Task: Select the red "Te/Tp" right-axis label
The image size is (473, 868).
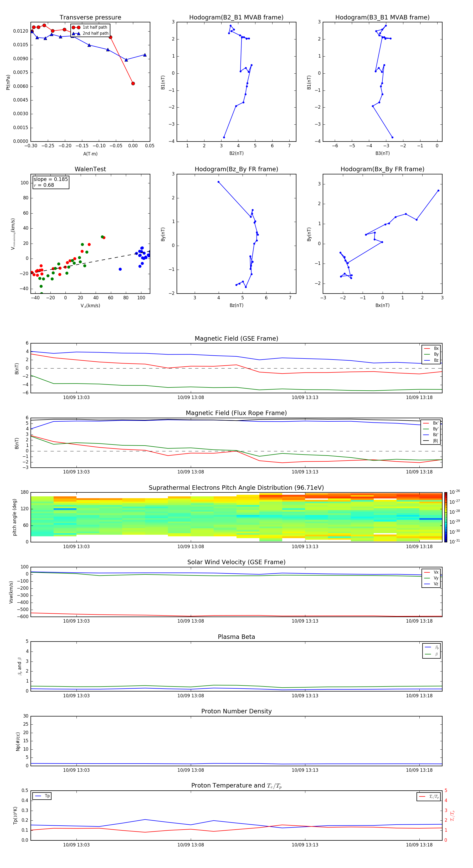Action: [453, 816]
